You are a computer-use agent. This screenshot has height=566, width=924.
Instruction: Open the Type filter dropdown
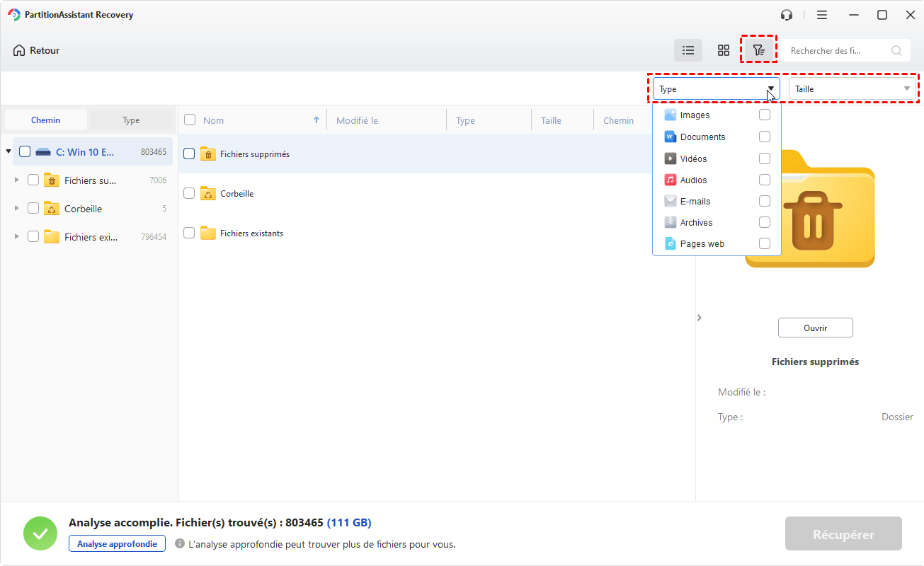[x=716, y=89]
